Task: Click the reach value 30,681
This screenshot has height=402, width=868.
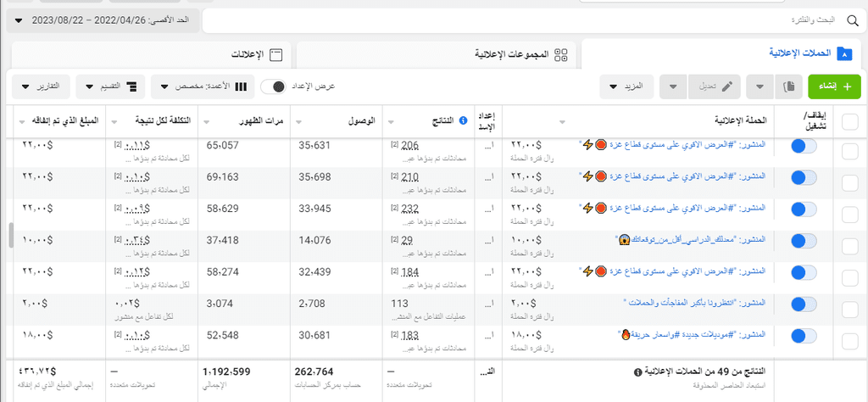Action: pyautogui.click(x=314, y=336)
